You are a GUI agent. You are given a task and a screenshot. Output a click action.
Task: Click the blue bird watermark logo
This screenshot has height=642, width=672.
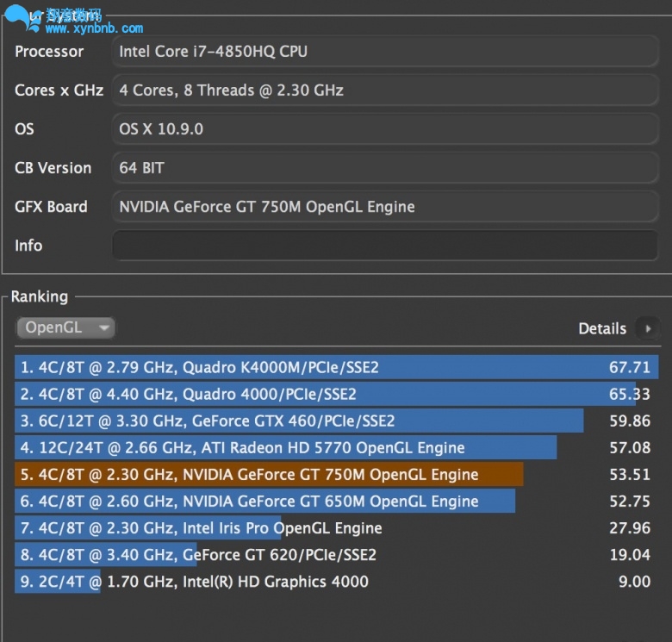pos(22,19)
